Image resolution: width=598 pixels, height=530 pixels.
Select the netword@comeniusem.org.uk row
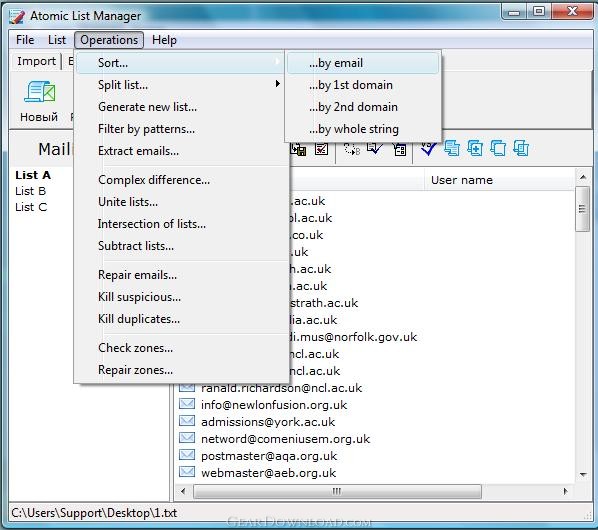click(x=376, y=438)
